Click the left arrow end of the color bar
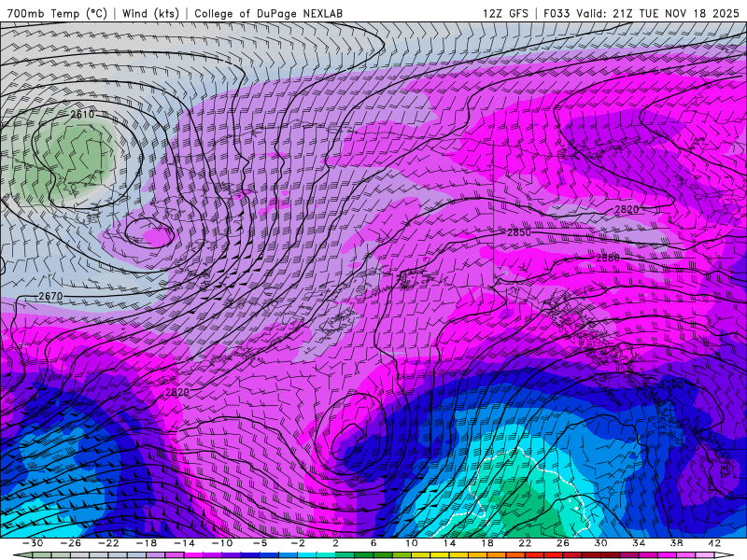Screen dimensions: 747x560 tap(21, 555)
